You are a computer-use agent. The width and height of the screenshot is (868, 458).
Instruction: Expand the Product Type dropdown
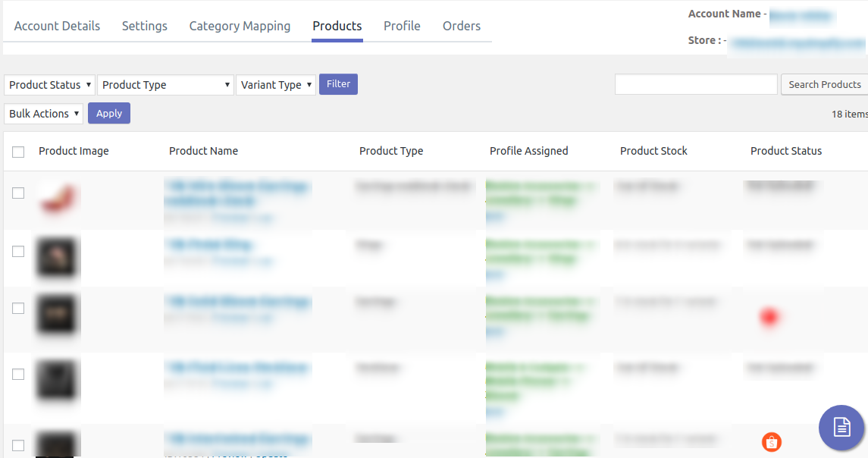[165, 85]
